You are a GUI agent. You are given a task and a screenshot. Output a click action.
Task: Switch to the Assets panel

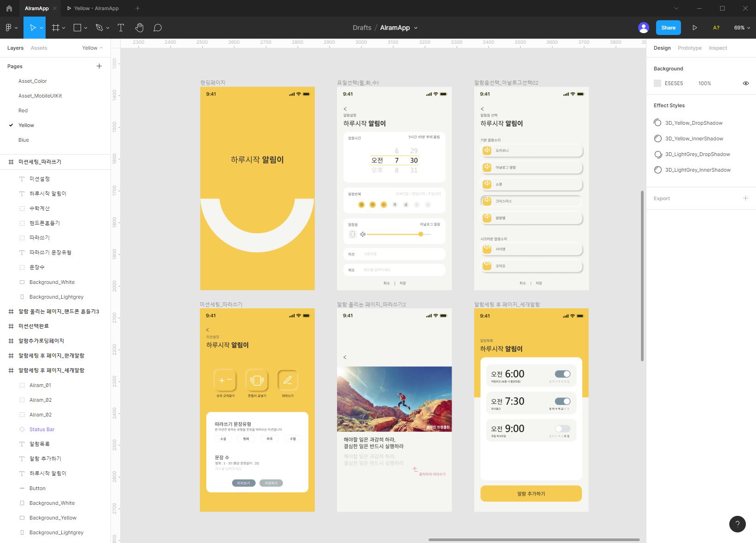(39, 48)
